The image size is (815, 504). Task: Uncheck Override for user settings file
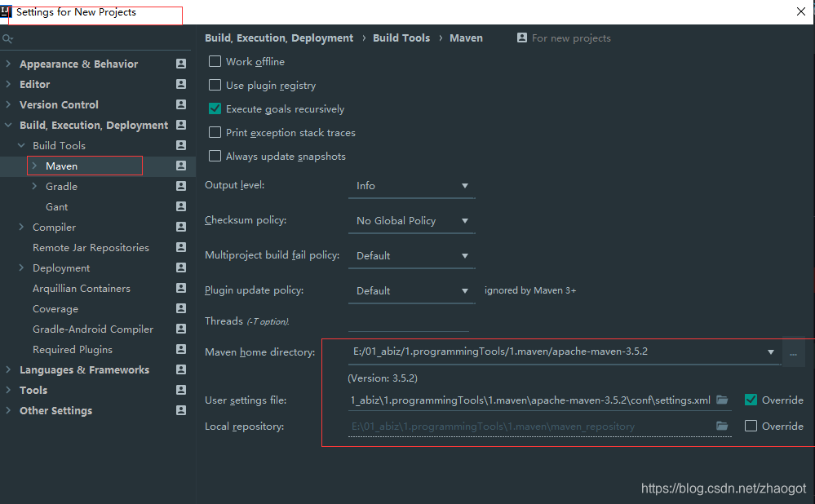click(751, 400)
